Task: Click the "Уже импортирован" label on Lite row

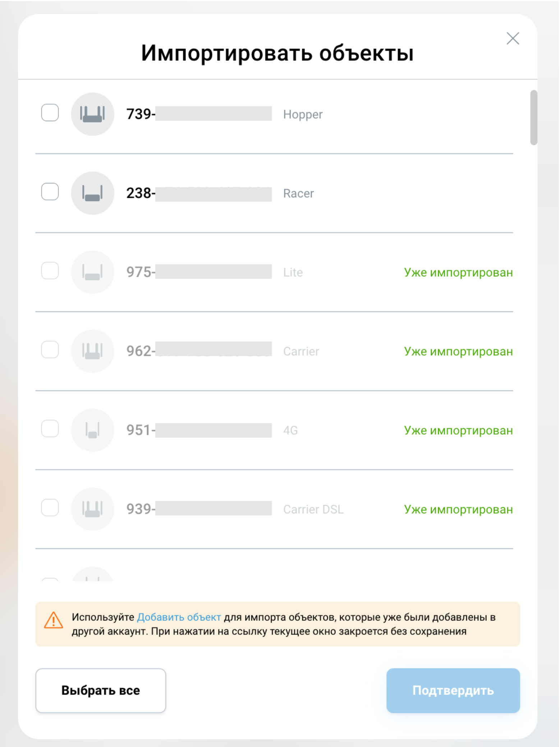Action: (458, 272)
